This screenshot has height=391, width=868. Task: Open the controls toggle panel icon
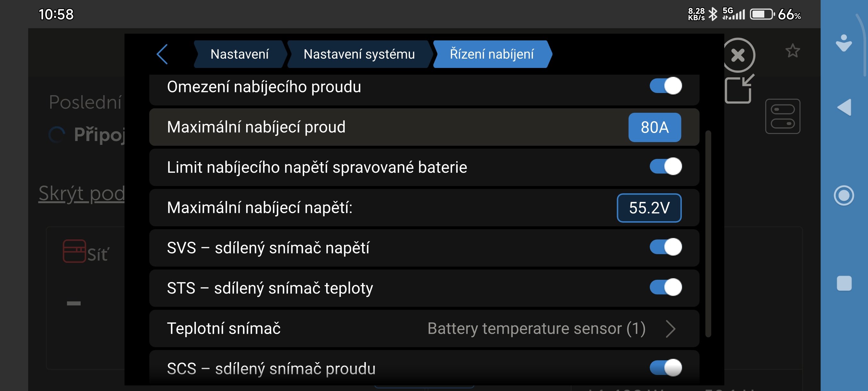[783, 116]
